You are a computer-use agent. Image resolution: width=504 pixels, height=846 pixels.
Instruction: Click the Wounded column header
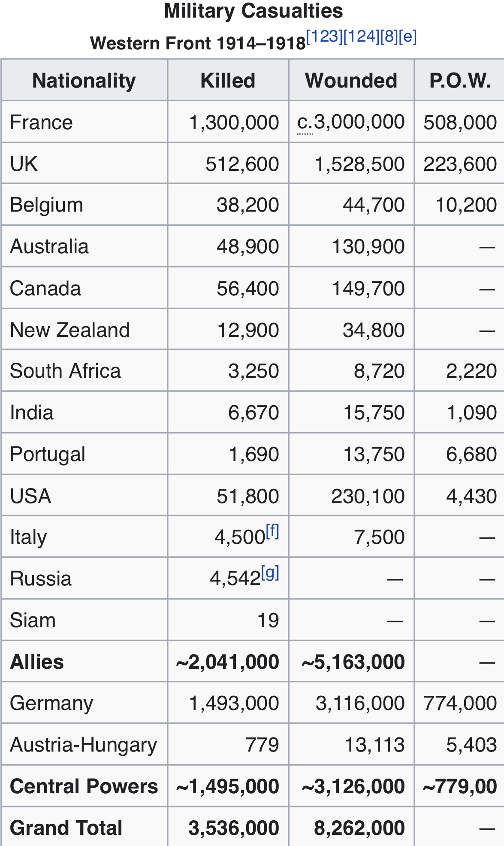[x=351, y=80]
